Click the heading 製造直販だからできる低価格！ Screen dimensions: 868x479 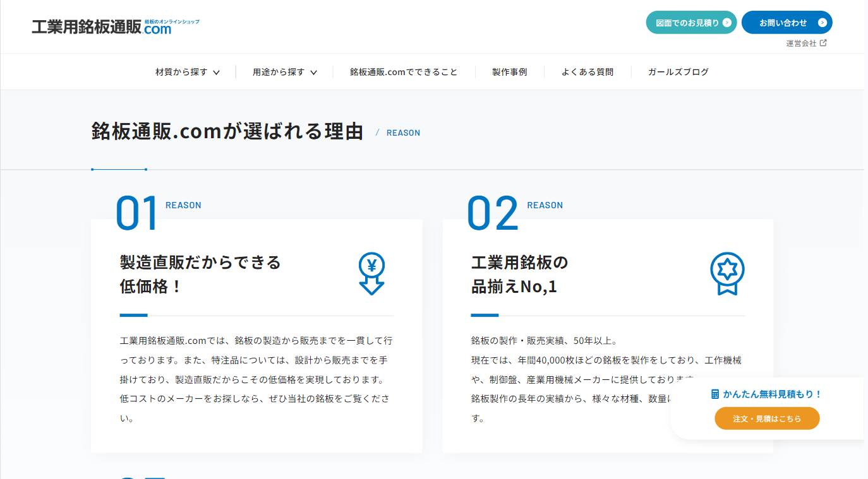coord(200,274)
